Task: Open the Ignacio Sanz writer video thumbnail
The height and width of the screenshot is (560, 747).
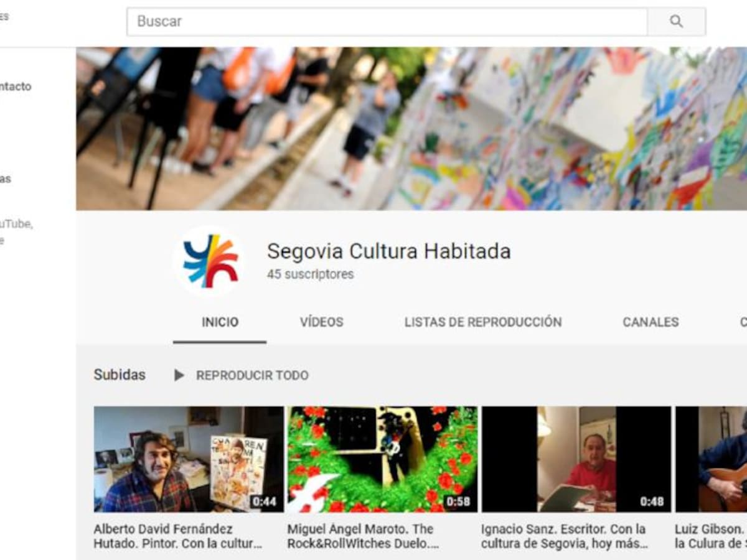Action: (576, 459)
